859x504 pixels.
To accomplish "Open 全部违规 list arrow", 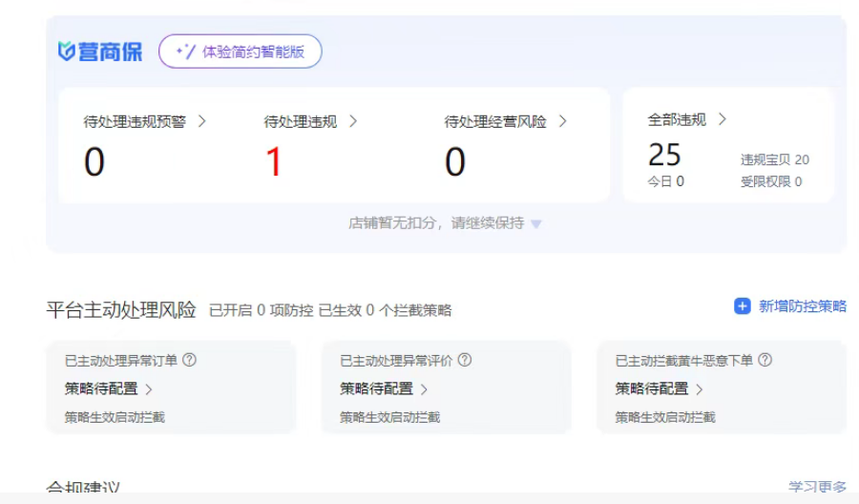I will [722, 119].
